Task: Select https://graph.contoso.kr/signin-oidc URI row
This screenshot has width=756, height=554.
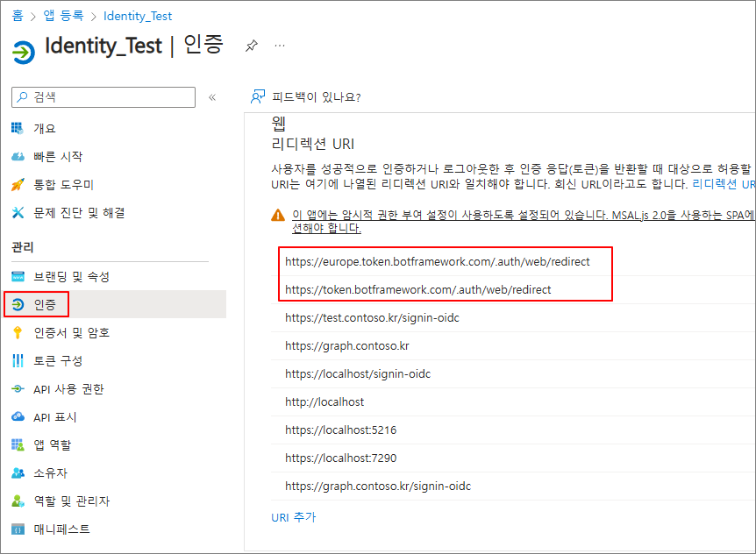Action: coord(513,487)
